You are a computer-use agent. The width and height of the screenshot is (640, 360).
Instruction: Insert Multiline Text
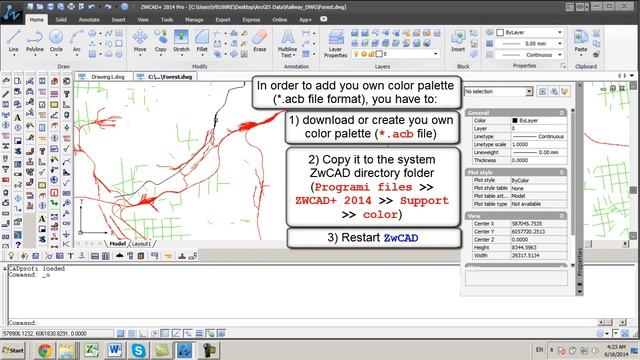click(287, 43)
